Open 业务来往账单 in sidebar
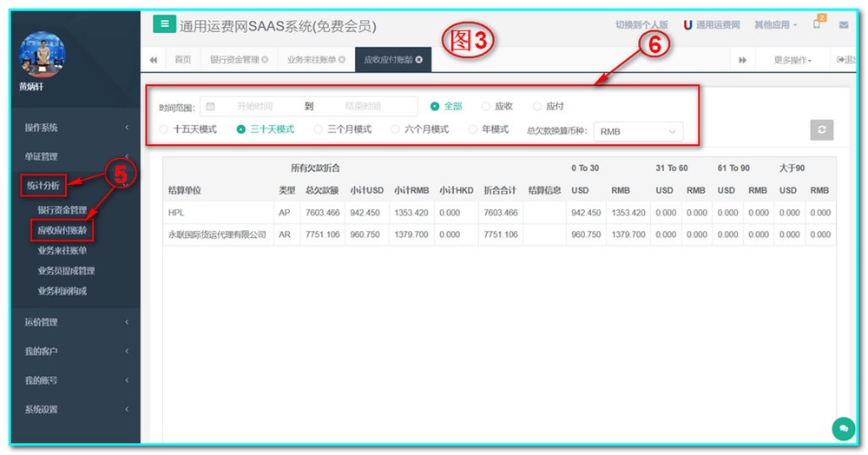Viewport: 868px width, 455px height. tap(62, 250)
